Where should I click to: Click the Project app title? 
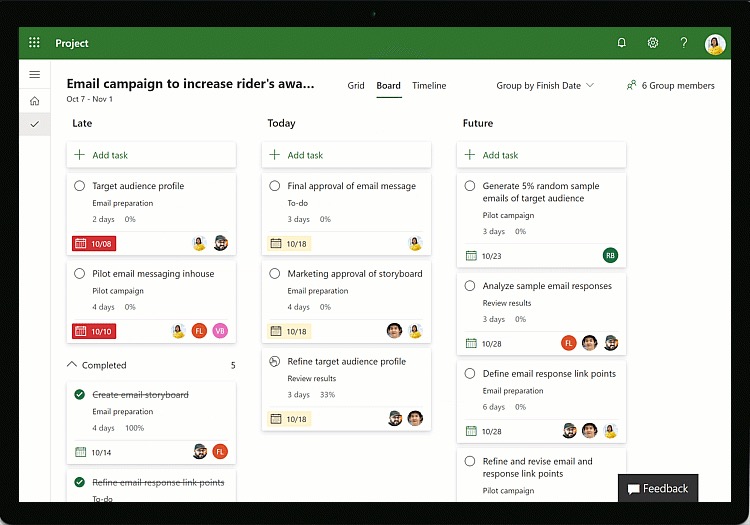click(x=72, y=43)
